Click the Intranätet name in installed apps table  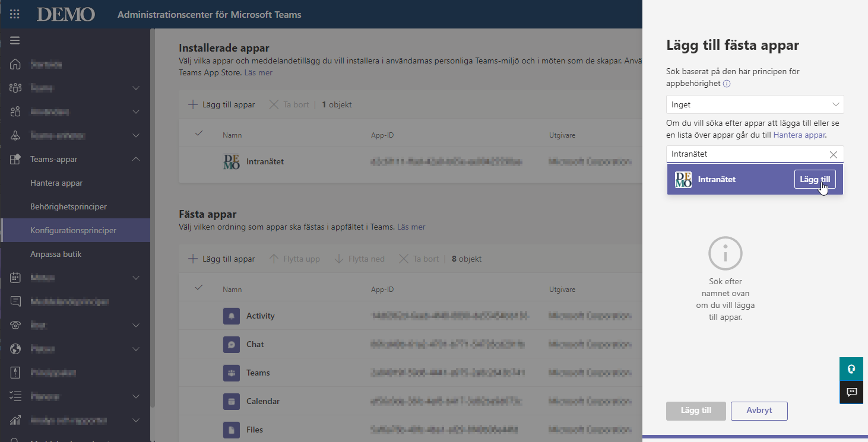tap(265, 161)
